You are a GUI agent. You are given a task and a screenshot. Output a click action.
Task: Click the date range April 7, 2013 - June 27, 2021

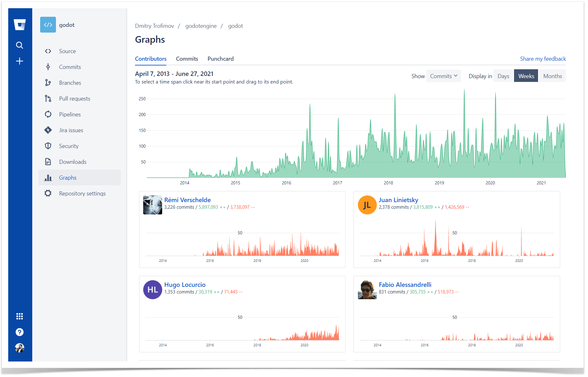pos(174,74)
